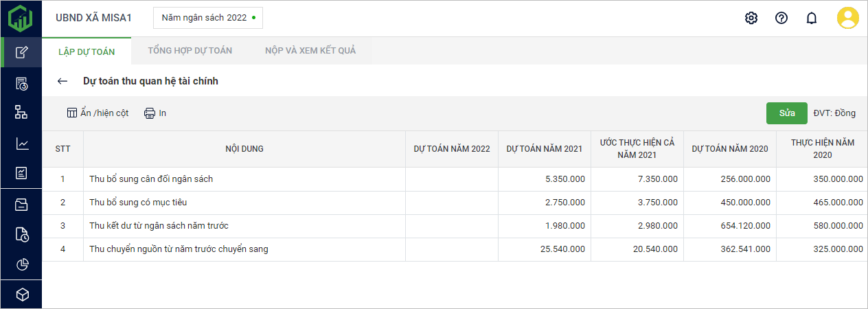This screenshot has height=309, width=868.
Task: Click the In print button
Action: [155, 113]
